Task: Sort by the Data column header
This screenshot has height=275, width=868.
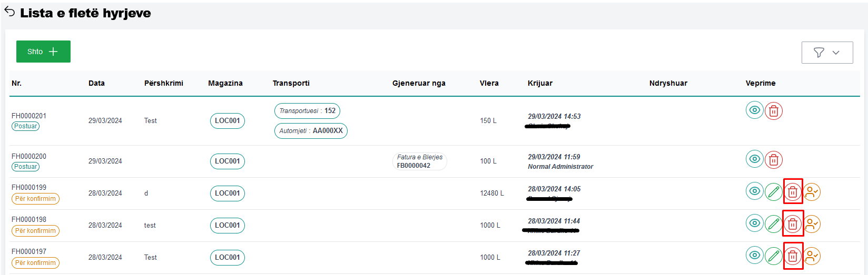Action: [96, 83]
